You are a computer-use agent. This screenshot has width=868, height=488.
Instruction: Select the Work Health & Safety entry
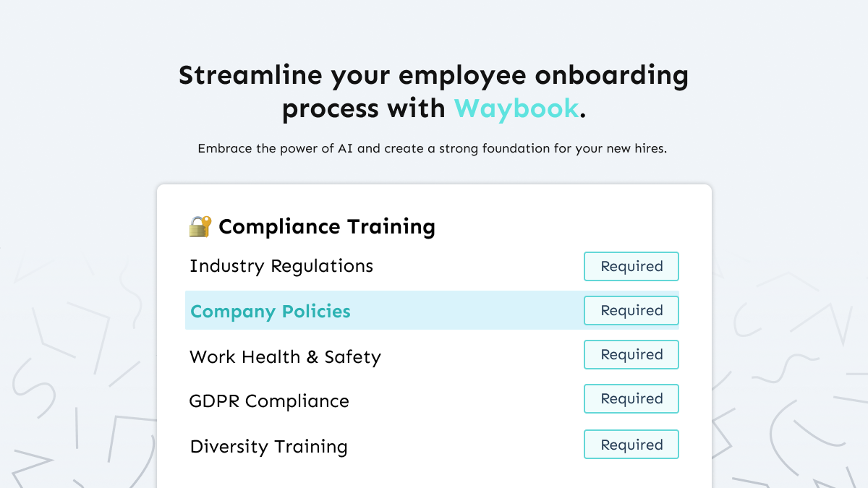285,356
